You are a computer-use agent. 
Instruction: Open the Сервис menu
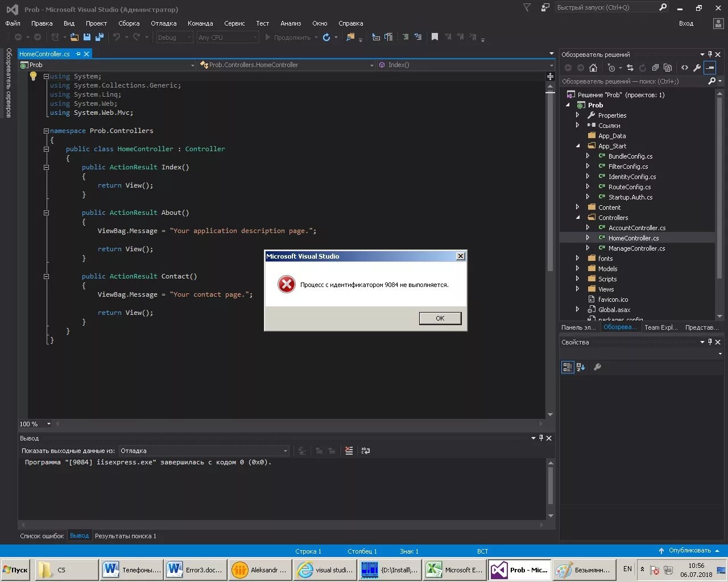(x=234, y=23)
